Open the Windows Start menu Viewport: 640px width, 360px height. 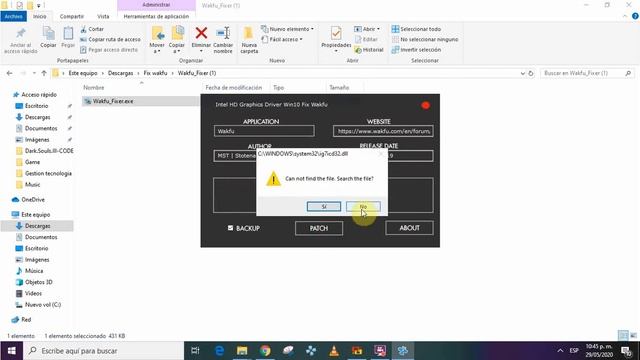click(11, 351)
